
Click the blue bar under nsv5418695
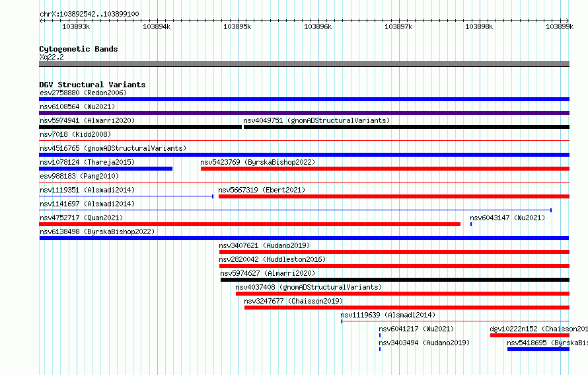pos(538,349)
